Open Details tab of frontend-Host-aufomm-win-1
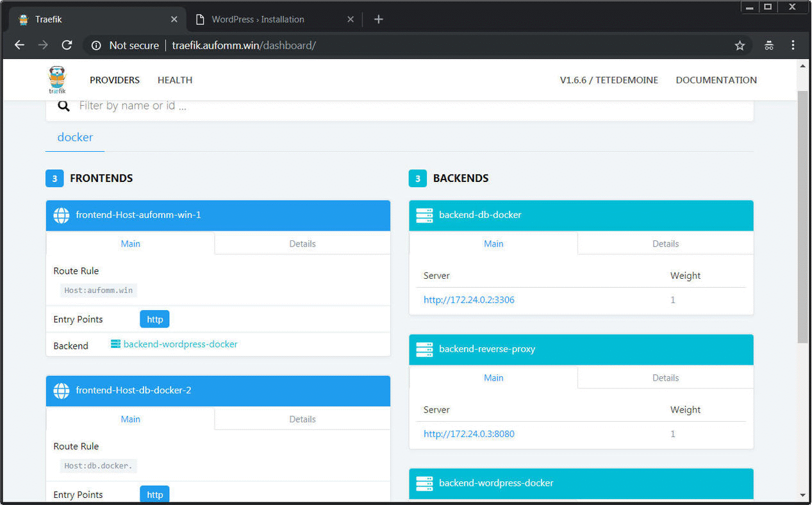 click(302, 244)
